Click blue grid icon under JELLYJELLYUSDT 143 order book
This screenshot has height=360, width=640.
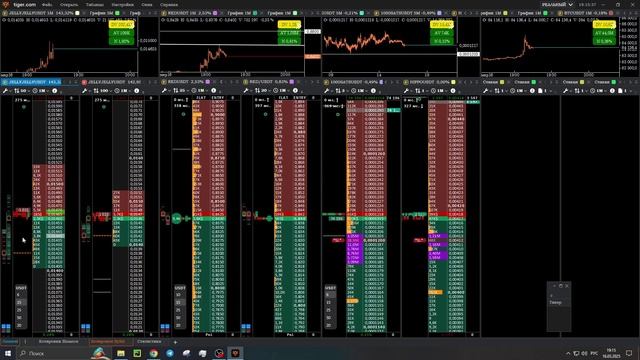click(x=6, y=327)
